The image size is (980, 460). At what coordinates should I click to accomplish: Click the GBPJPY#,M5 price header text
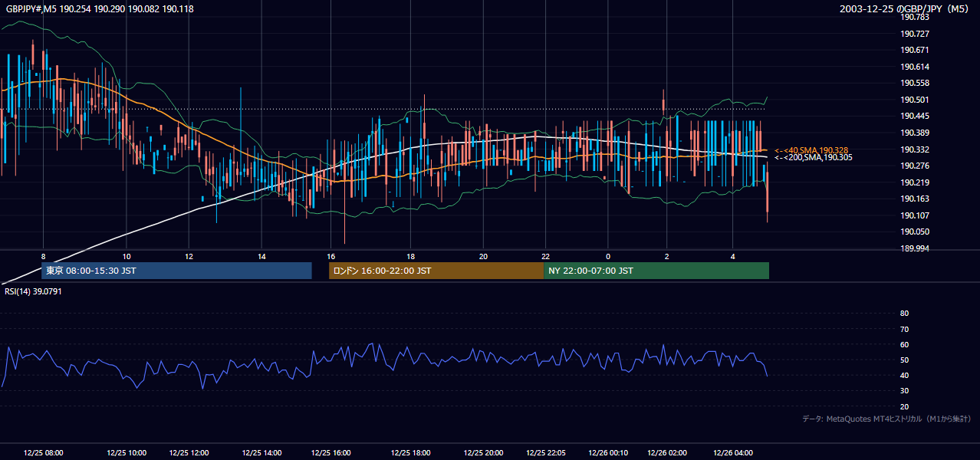tap(100, 9)
